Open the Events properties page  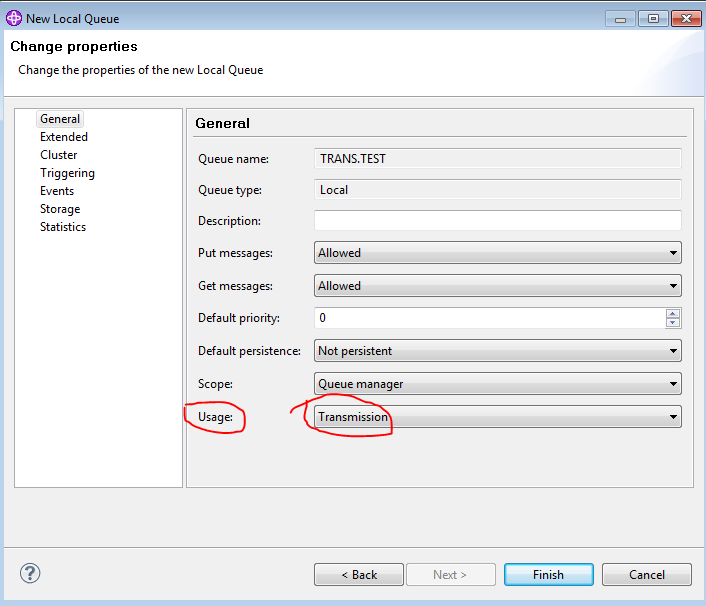pyautogui.click(x=57, y=191)
